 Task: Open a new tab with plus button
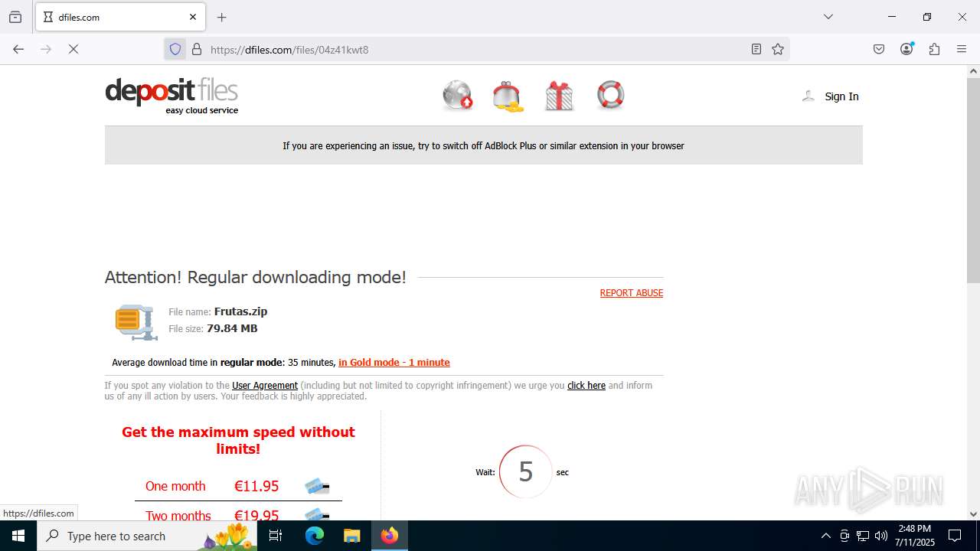(222, 17)
